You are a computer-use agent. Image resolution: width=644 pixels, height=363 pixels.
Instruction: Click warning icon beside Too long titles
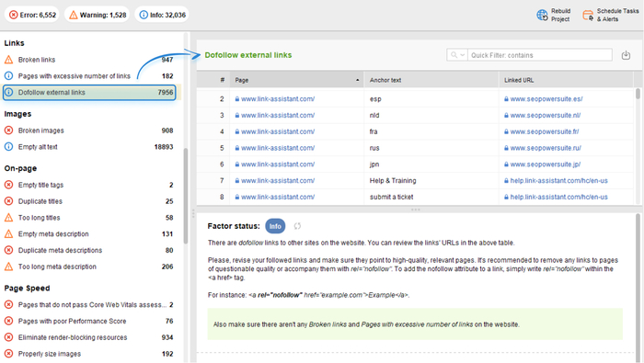pos(8,218)
